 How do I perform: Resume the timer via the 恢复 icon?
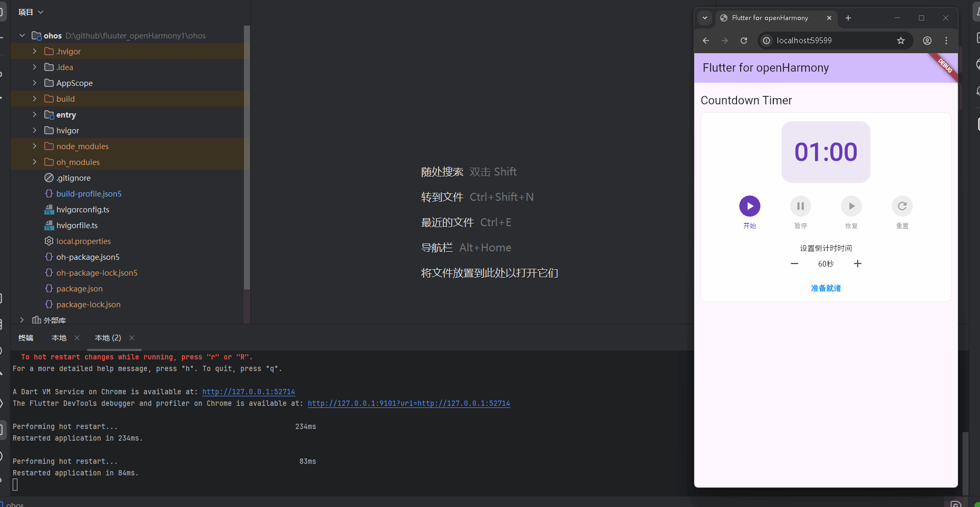click(851, 206)
